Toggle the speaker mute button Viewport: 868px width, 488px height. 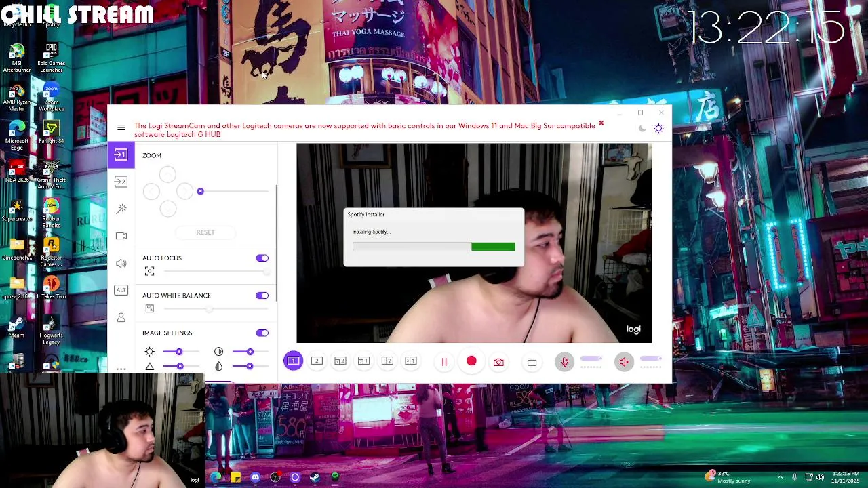click(x=624, y=362)
